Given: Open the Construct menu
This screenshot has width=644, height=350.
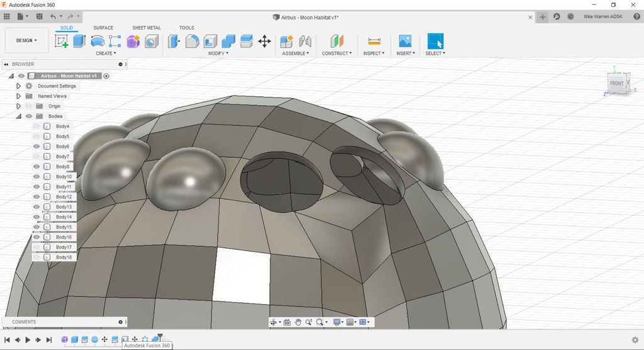Looking at the screenshot, I should 337,54.
